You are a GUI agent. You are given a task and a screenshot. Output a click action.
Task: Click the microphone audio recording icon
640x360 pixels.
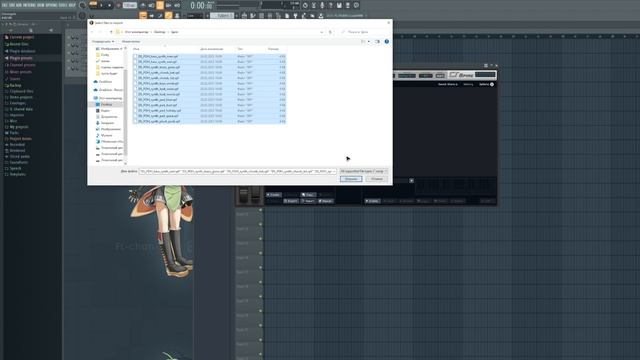click(322, 5)
